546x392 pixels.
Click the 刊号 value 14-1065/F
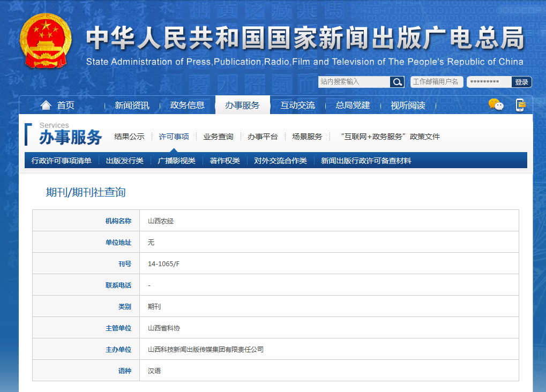(163, 263)
